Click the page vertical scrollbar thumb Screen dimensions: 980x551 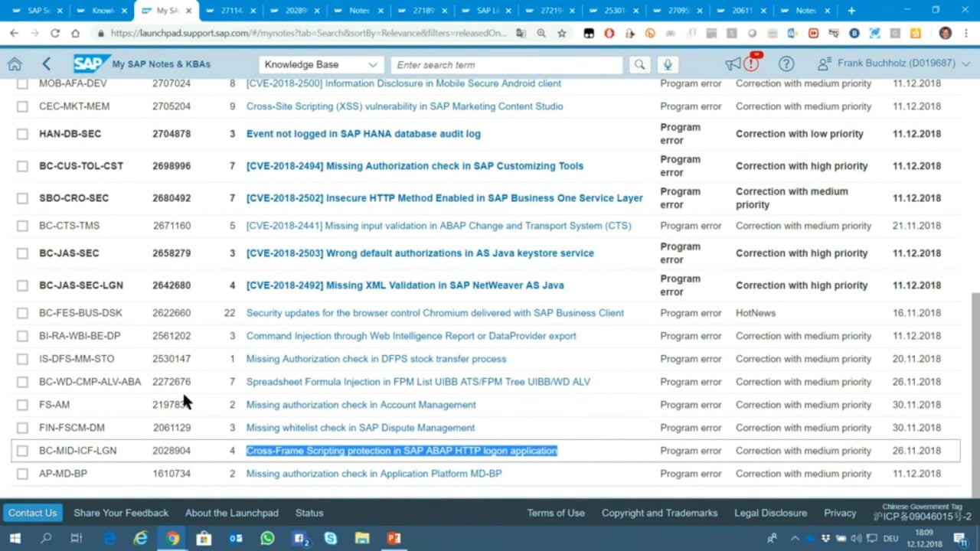[975, 394]
